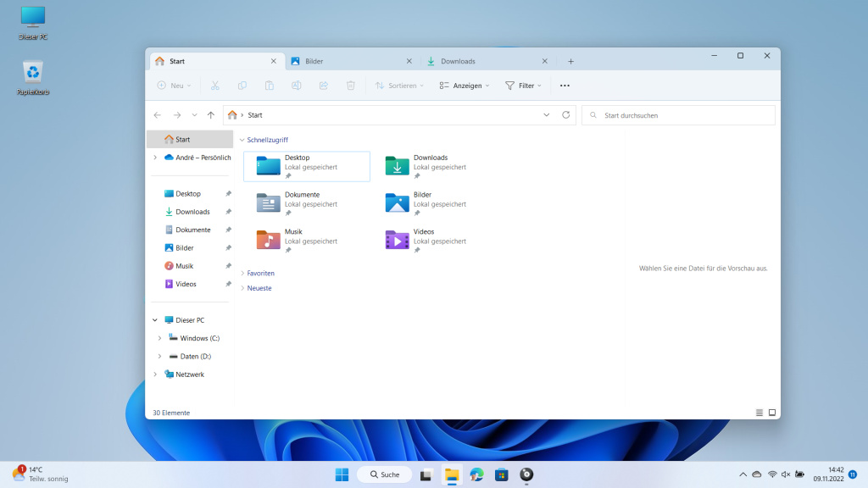
Task: Expand the Dieser PC tree entry
Action: click(154, 319)
